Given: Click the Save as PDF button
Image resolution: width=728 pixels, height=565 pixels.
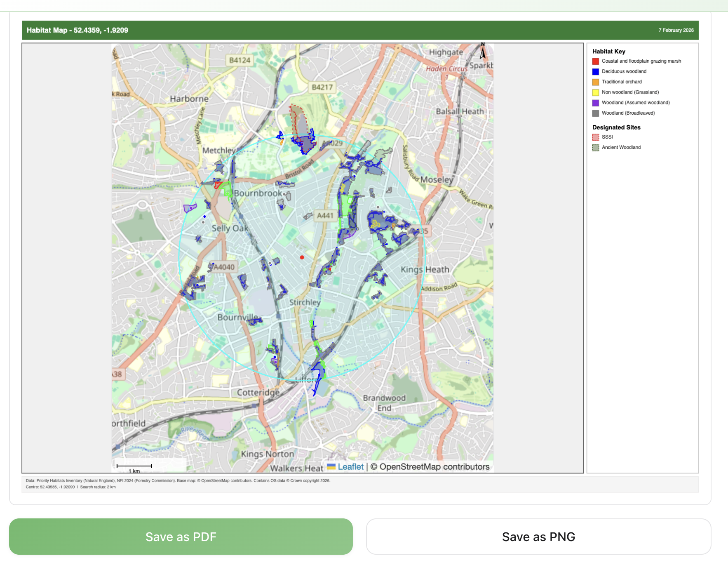Looking at the screenshot, I should point(181,537).
